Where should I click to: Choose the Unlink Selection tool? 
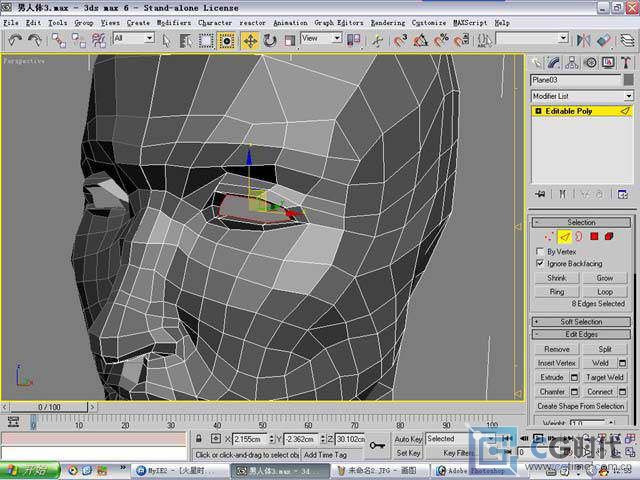pos(78,40)
